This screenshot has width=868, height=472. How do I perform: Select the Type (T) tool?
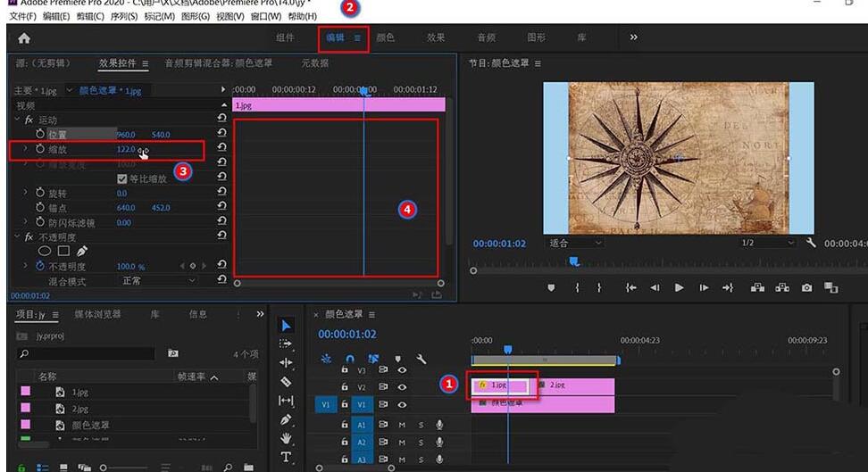click(x=286, y=457)
